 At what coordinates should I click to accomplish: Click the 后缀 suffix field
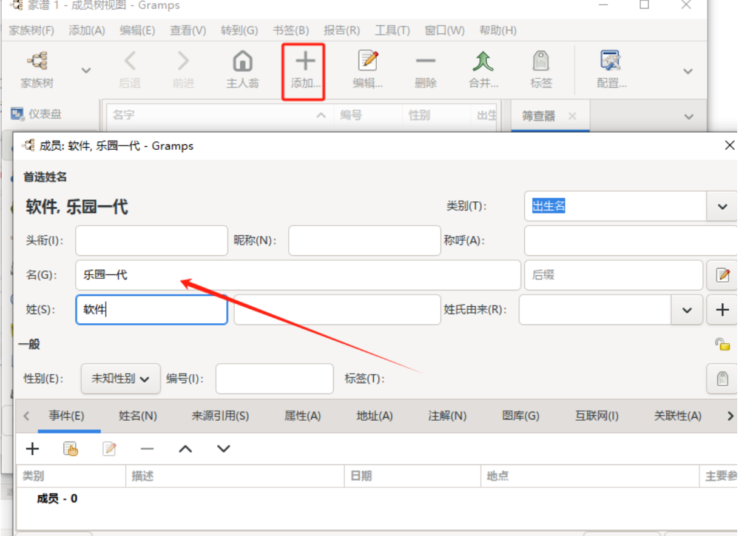tap(613, 275)
